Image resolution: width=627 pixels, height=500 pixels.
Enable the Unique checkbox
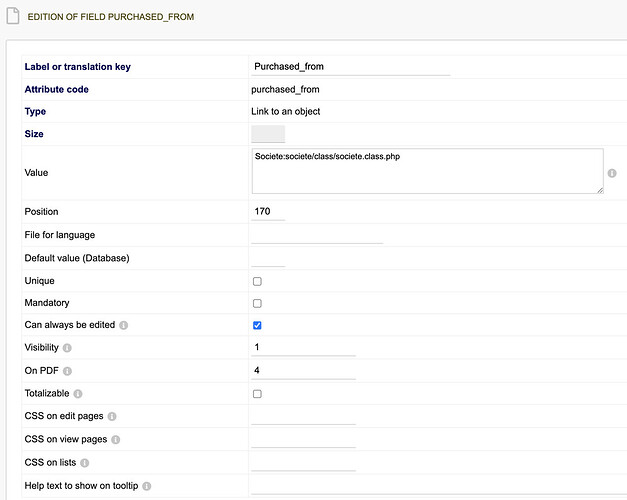[x=257, y=281]
